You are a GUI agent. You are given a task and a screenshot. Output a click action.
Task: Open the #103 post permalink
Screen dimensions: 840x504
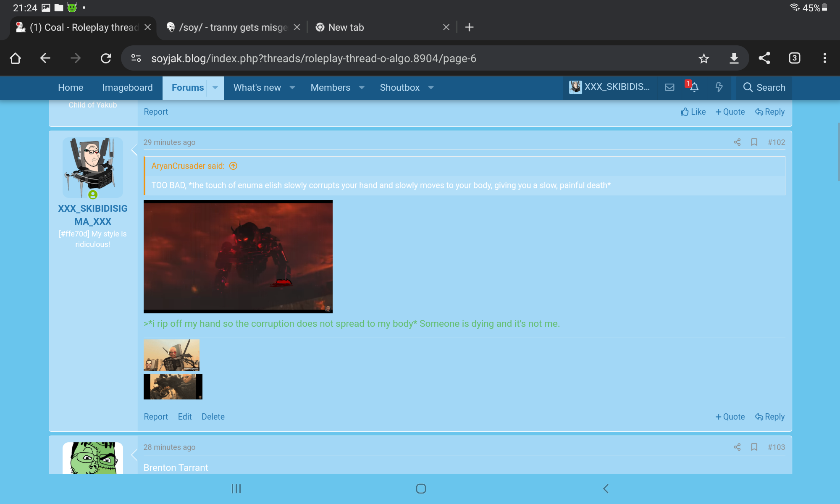[x=776, y=447]
